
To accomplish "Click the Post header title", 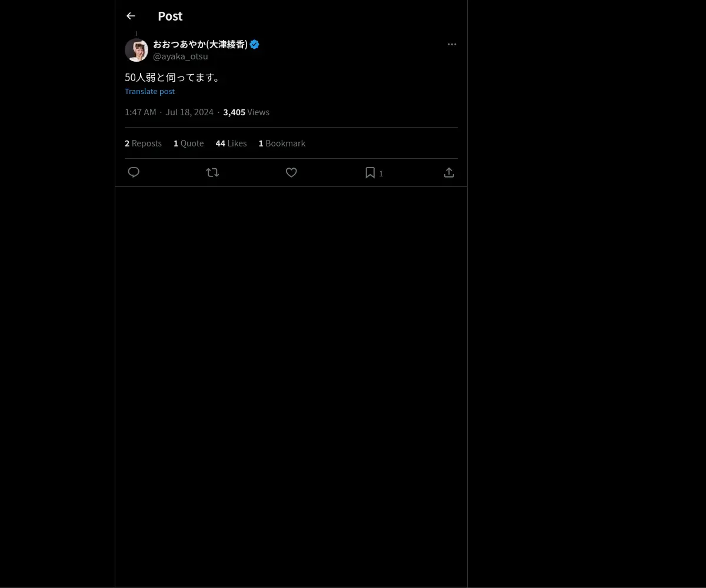I will tap(170, 16).
